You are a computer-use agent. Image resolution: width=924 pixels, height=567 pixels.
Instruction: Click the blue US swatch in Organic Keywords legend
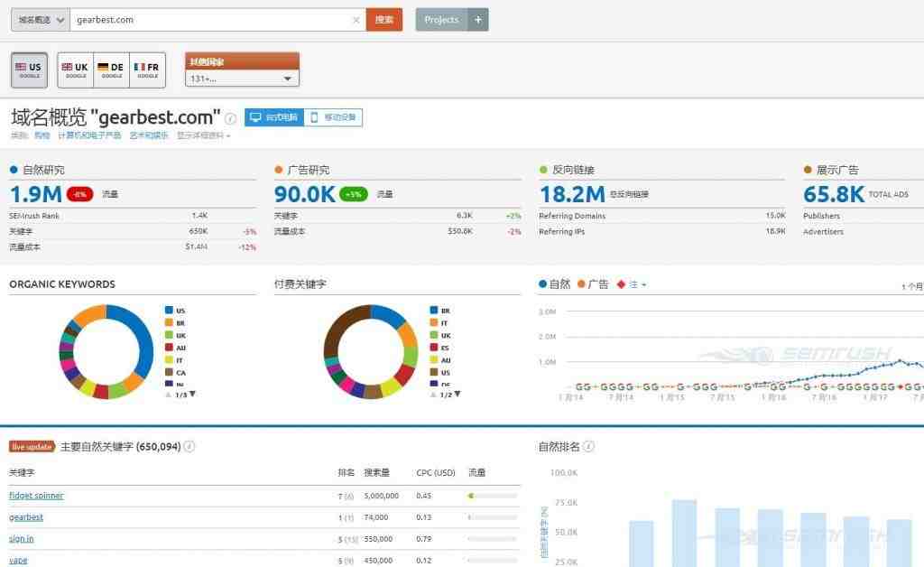(x=169, y=310)
